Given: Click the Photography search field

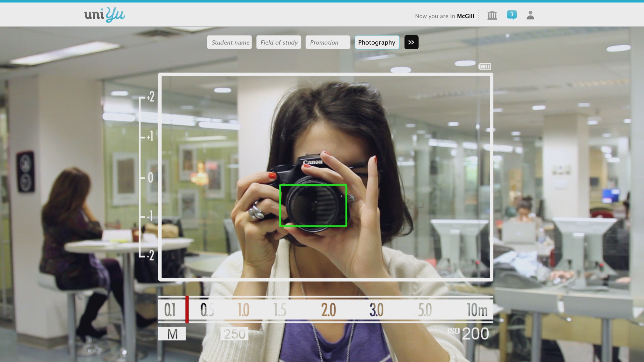Looking at the screenshot, I should tap(377, 42).
